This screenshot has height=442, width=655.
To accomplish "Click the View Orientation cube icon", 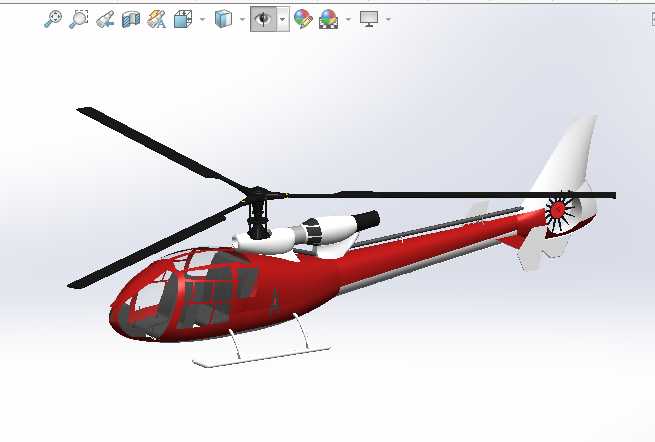I will [x=183, y=19].
